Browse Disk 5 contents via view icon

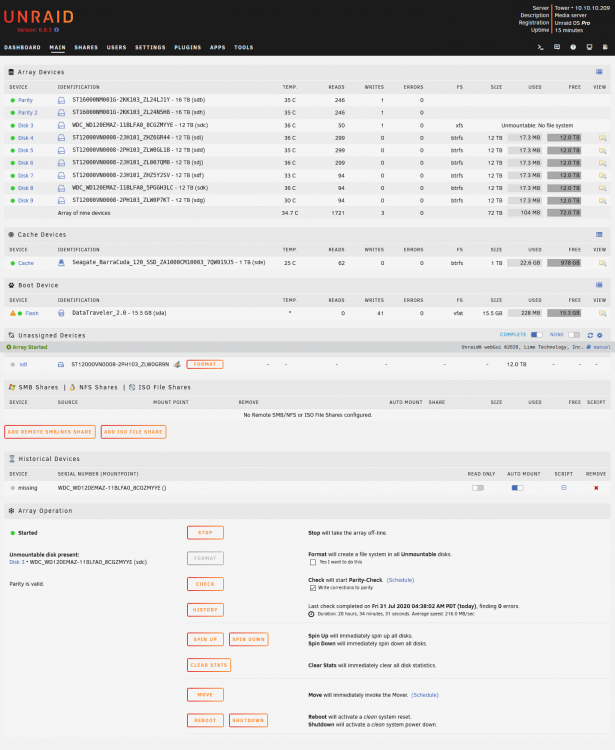point(602,150)
